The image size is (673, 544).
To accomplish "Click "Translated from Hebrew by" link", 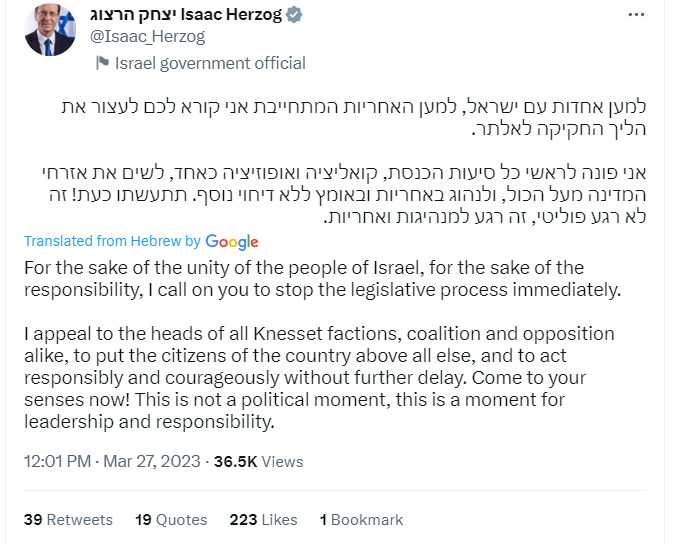I will coord(112,241).
